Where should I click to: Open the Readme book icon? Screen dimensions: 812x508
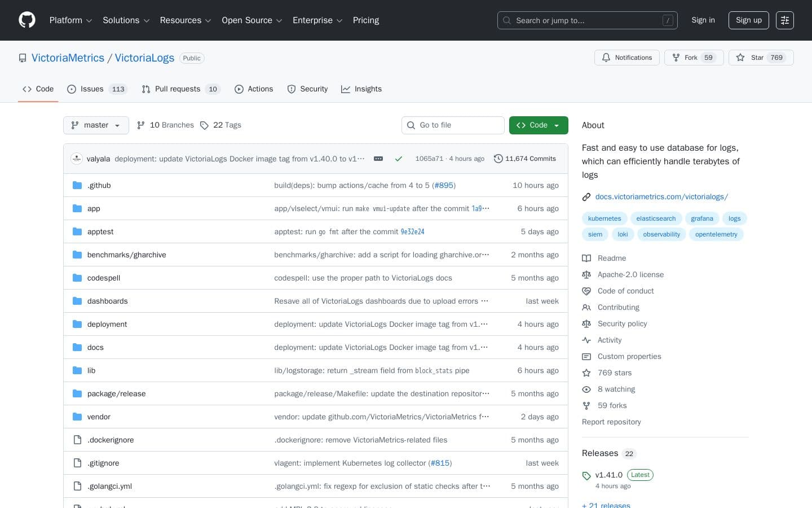(x=586, y=258)
